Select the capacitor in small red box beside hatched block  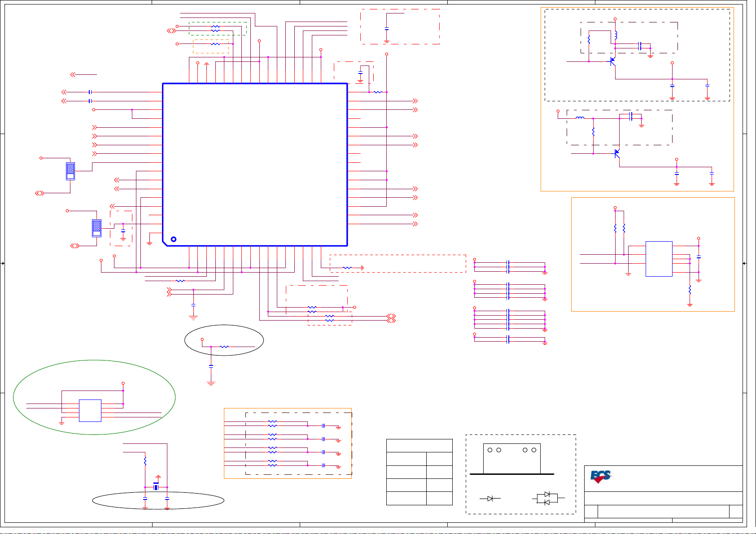point(123,231)
